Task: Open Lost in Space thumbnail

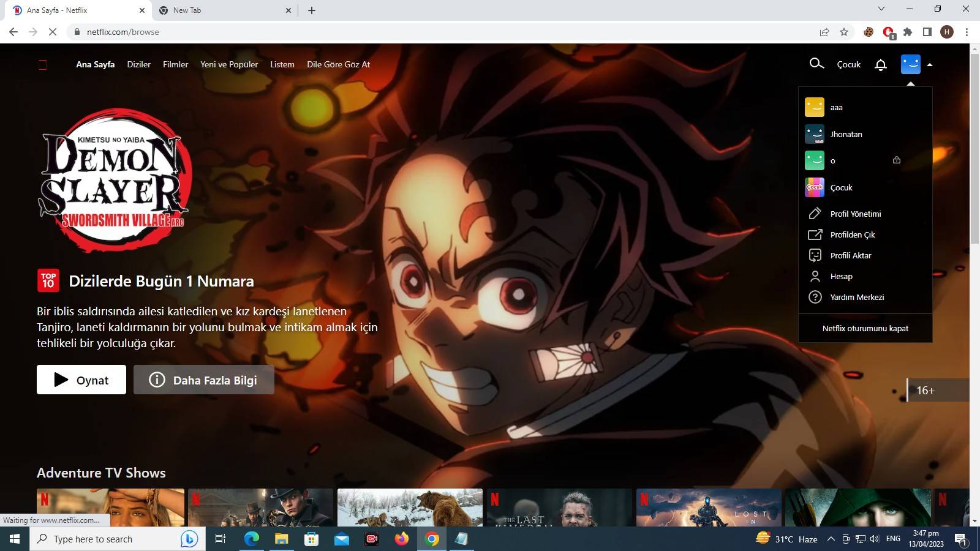Action: click(x=709, y=508)
